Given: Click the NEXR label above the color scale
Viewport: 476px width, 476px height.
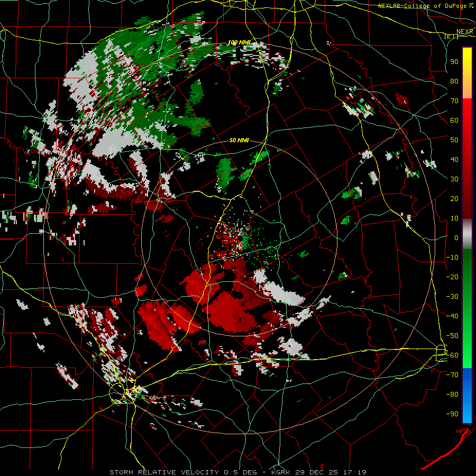Looking at the screenshot, I should click(x=465, y=32).
